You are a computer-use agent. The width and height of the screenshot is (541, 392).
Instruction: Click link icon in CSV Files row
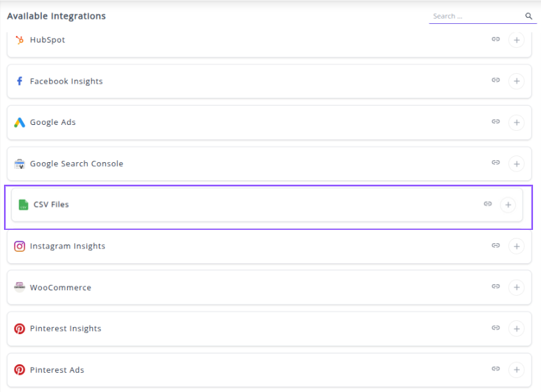pos(487,204)
